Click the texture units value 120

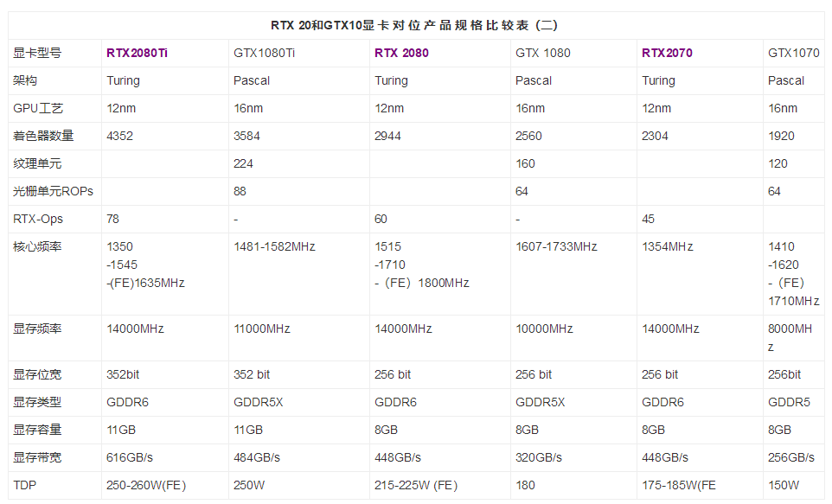(778, 163)
